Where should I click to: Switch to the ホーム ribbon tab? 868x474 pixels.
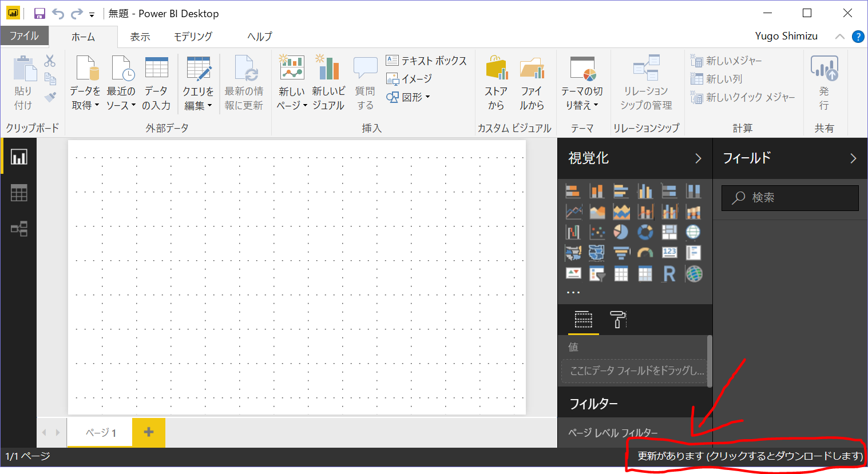point(83,37)
